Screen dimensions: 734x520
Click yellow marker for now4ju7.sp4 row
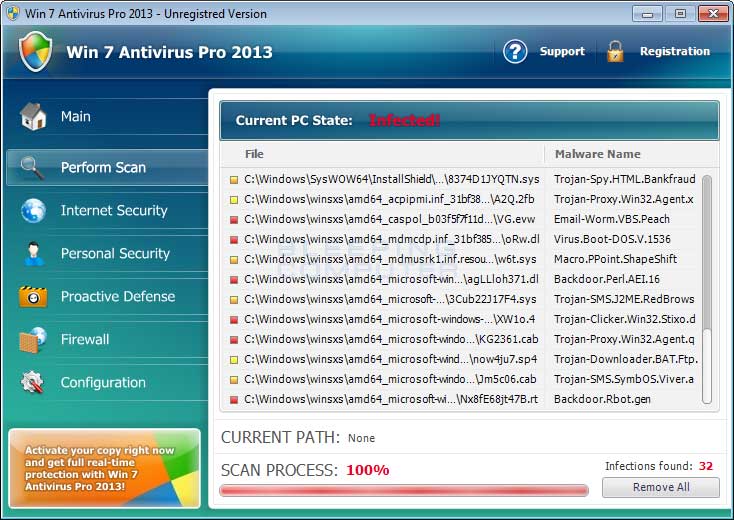tap(234, 360)
